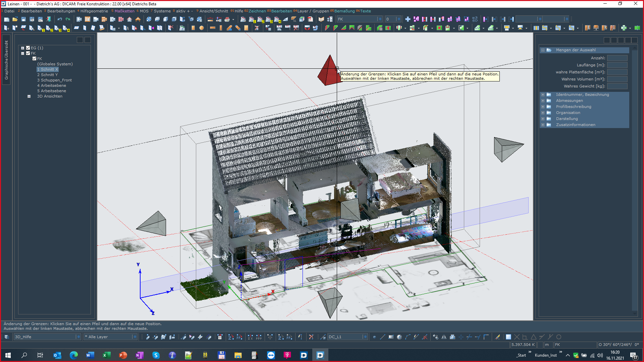This screenshot has width=644, height=362.
Task: Click the orange circle shape icon
Action: click(202, 28)
